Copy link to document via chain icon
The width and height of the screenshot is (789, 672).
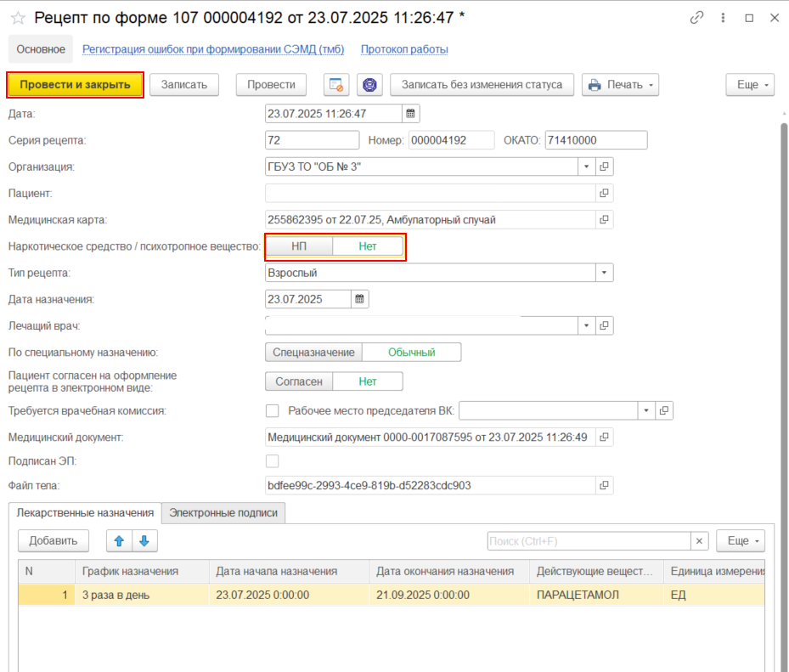tap(697, 18)
